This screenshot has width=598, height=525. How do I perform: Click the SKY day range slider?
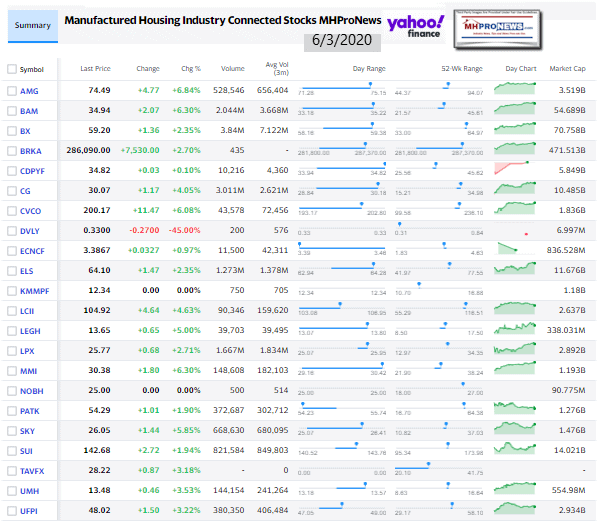tap(342, 429)
